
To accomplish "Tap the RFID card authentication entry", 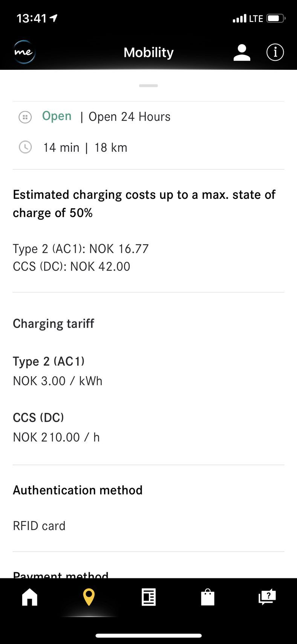I will [39, 526].
